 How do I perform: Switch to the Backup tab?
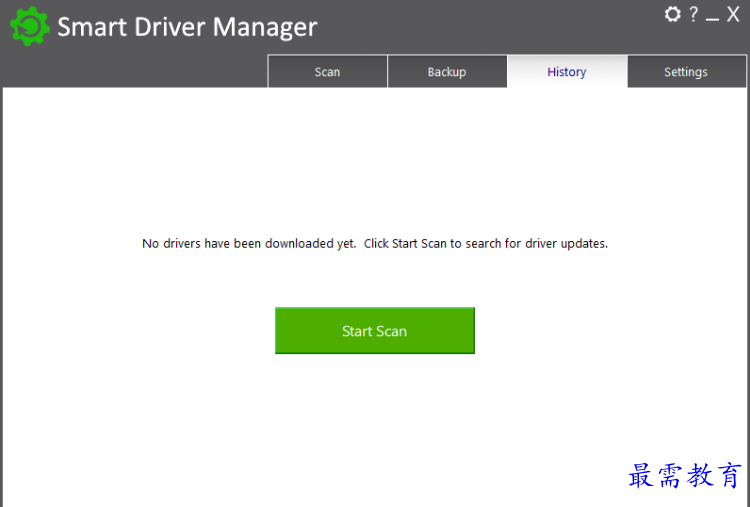[447, 71]
